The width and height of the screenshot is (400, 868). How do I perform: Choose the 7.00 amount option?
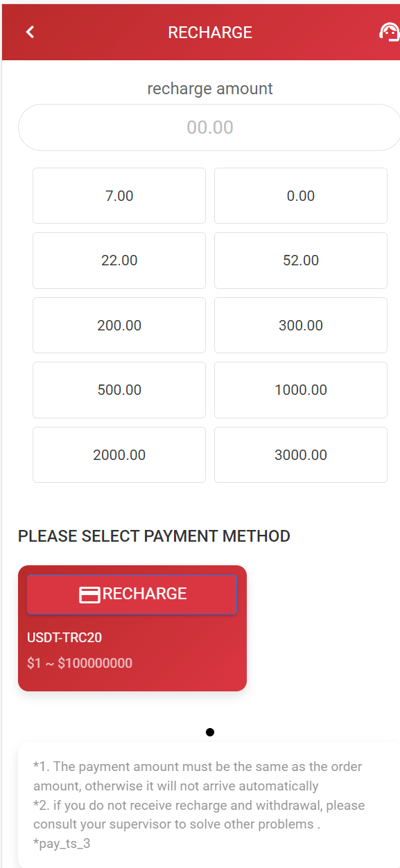click(119, 196)
